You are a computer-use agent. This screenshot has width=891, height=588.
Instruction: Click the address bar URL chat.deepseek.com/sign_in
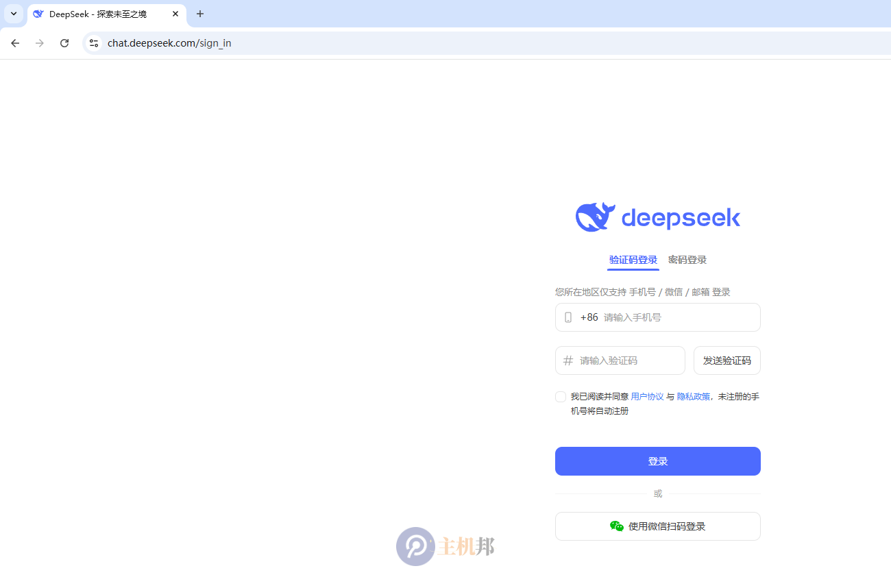169,43
